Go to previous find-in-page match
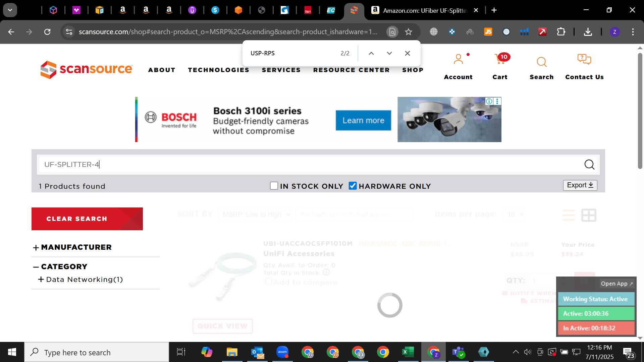The width and height of the screenshot is (644, 362). pyautogui.click(x=371, y=53)
